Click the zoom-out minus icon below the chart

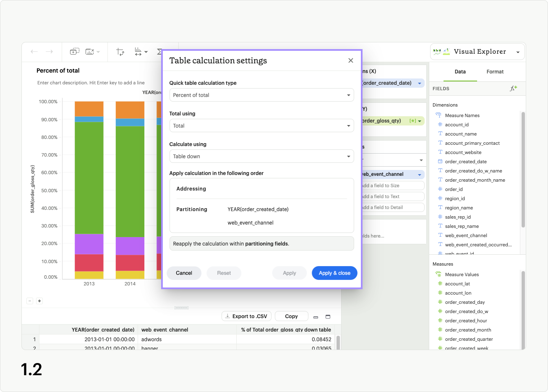(x=29, y=301)
